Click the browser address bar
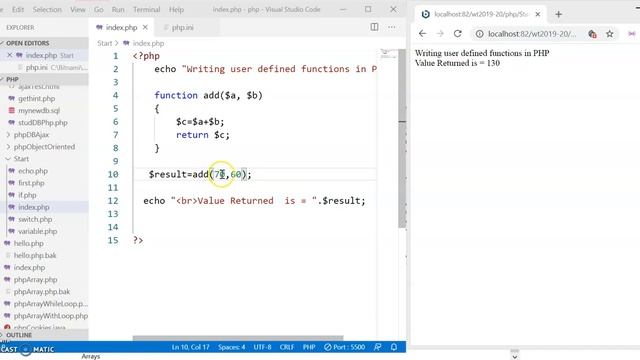 tap(532, 34)
